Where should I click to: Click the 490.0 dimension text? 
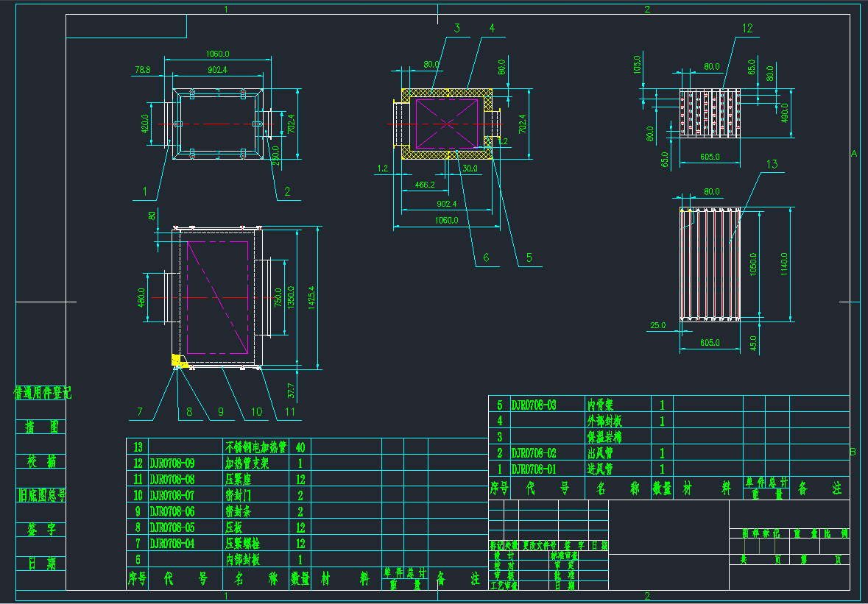point(785,113)
